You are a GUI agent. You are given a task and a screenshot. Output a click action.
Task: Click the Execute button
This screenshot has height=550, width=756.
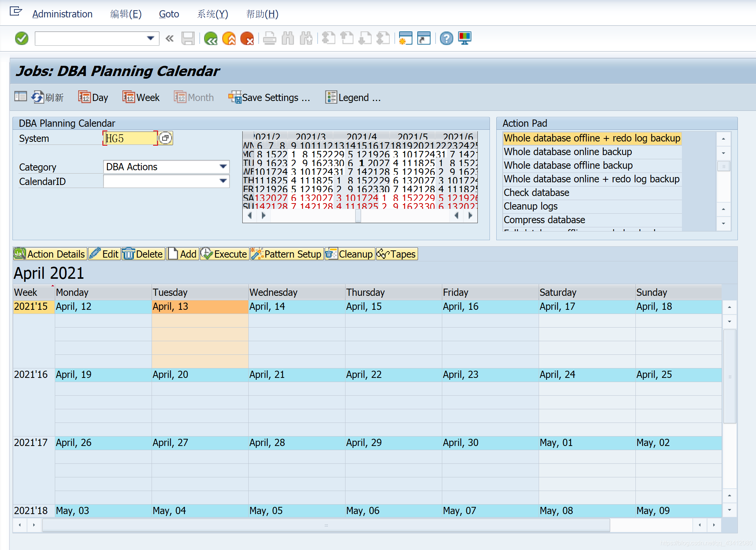[224, 254]
